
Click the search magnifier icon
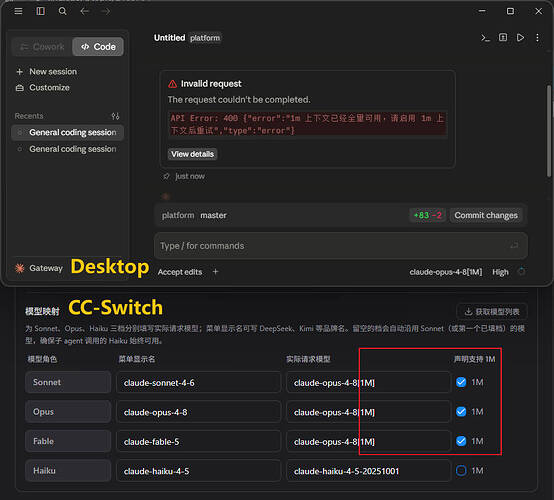pos(63,11)
